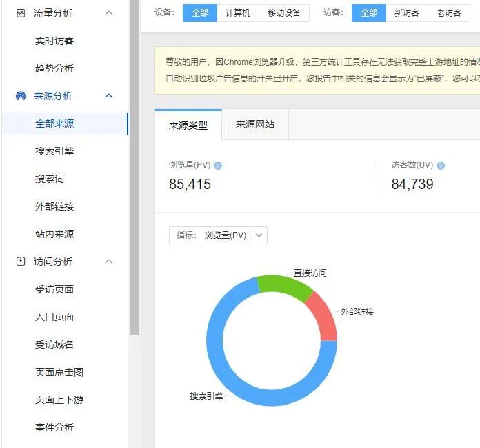Open 页面上下游 in sidebar
This screenshot has width=480, height=448.
pyautogui.click(x=59, y=400)
